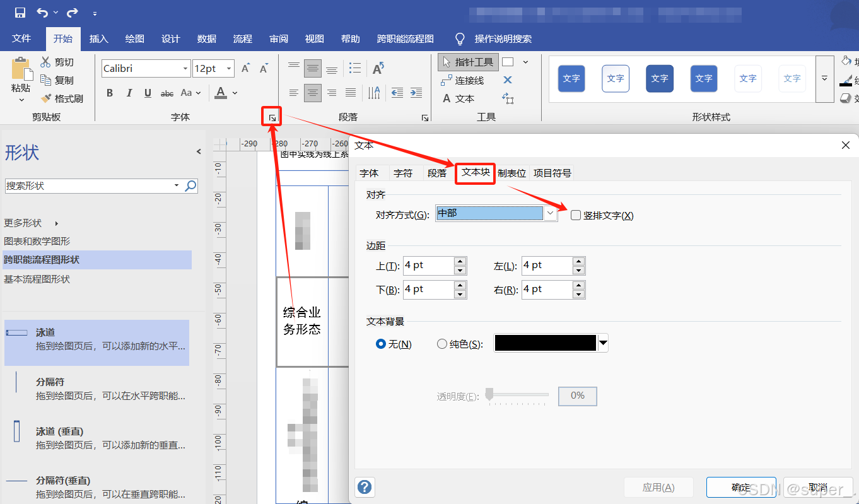Open the 插入 ribbon tab
859x504 pixels.
pos(98,38)
